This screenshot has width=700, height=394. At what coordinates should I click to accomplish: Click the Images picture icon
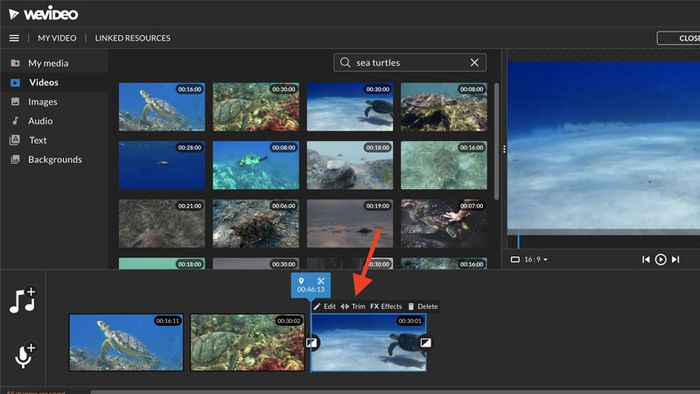click(15, 102)
